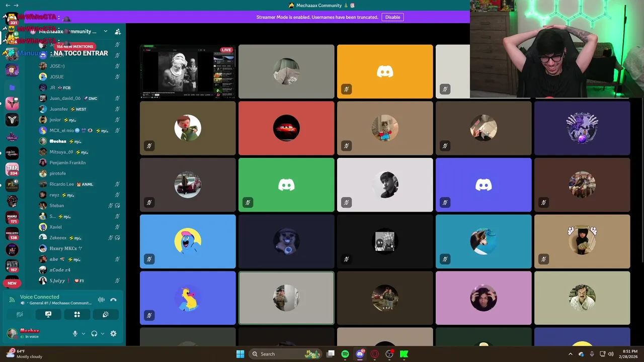Open the voice connection signal icon
The height and width of the screenshot is (362, 644).
point(12,300)
